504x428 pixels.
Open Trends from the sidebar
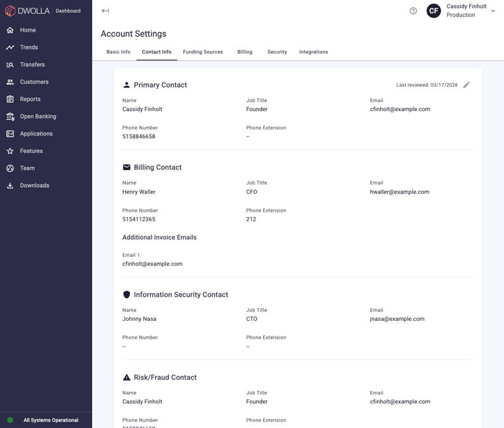[29, 48]
